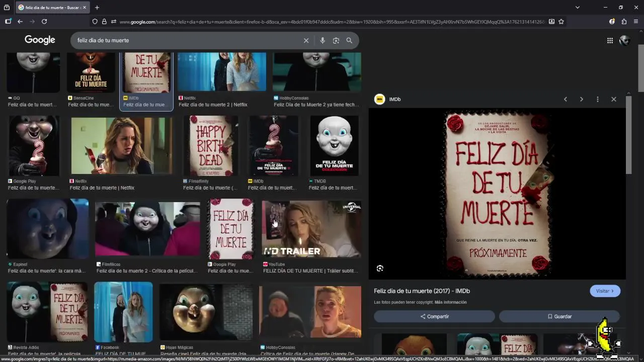Bookmark this page with star icon
The width and height of the screenshot is (644, 362).
(x=561, y=22)
